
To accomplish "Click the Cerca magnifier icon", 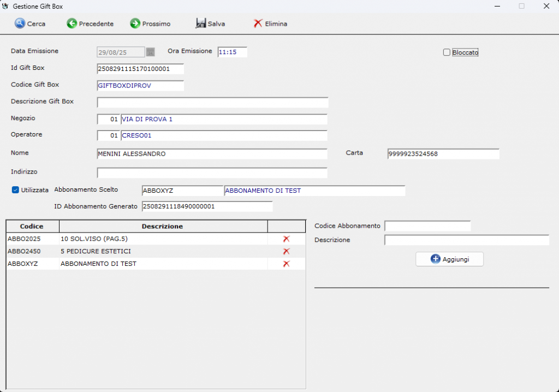I will (20, 23).
